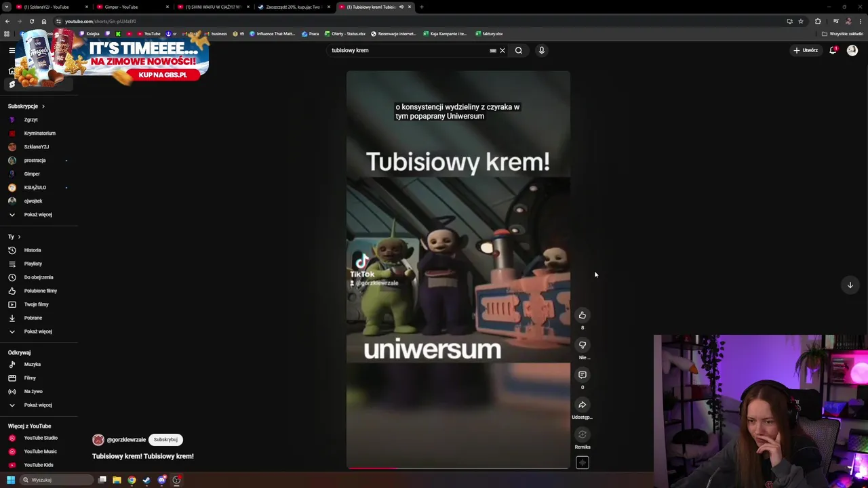Go to next short with down arrow
This screenshot has height=488, width=868.
850,285
